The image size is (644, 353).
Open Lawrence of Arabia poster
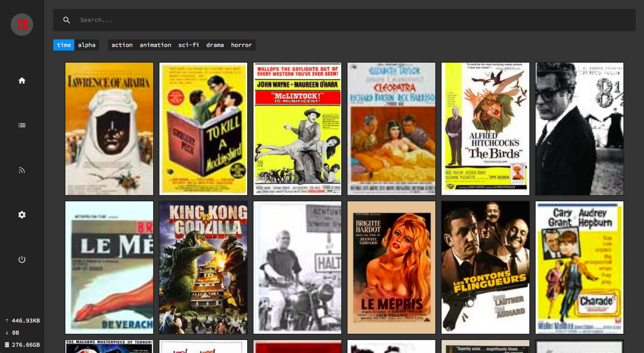tap(109, 129)
